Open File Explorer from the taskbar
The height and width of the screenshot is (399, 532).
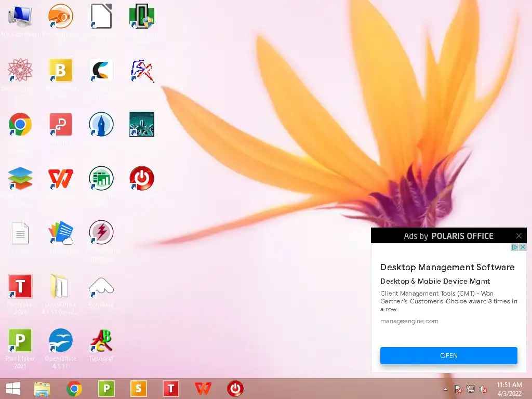pyautogui.click(x=42, y=389)
